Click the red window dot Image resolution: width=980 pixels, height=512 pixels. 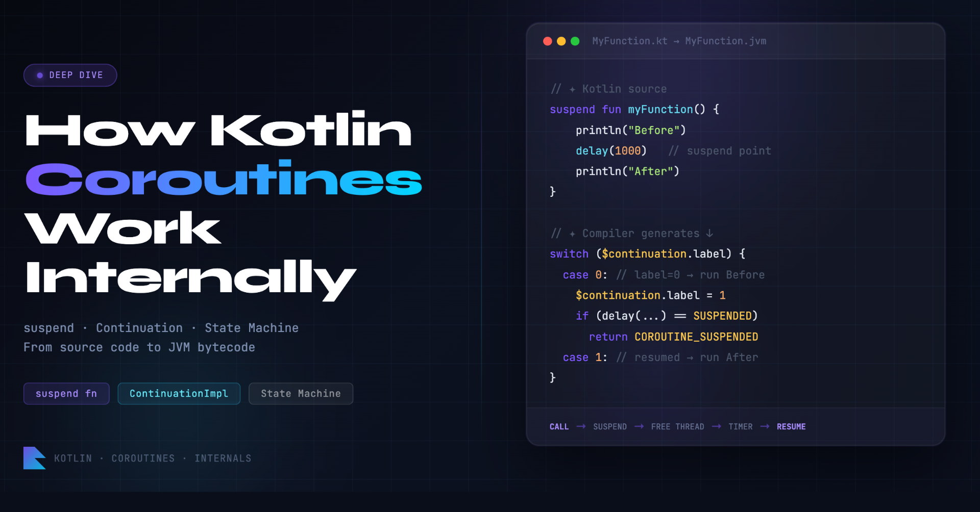point(548,41)
